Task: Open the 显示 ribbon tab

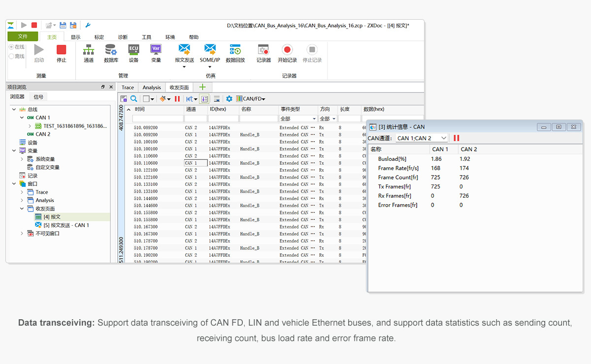Action: [75, 37]
